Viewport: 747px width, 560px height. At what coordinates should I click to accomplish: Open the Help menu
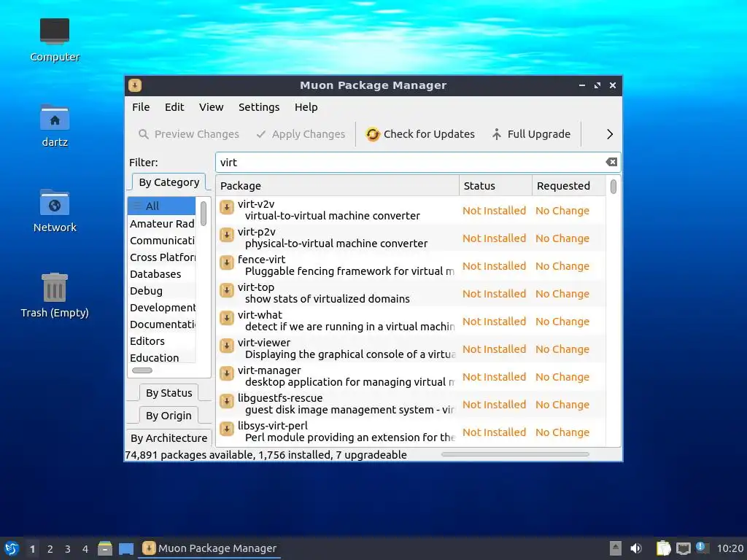click(x=306, y=107)
